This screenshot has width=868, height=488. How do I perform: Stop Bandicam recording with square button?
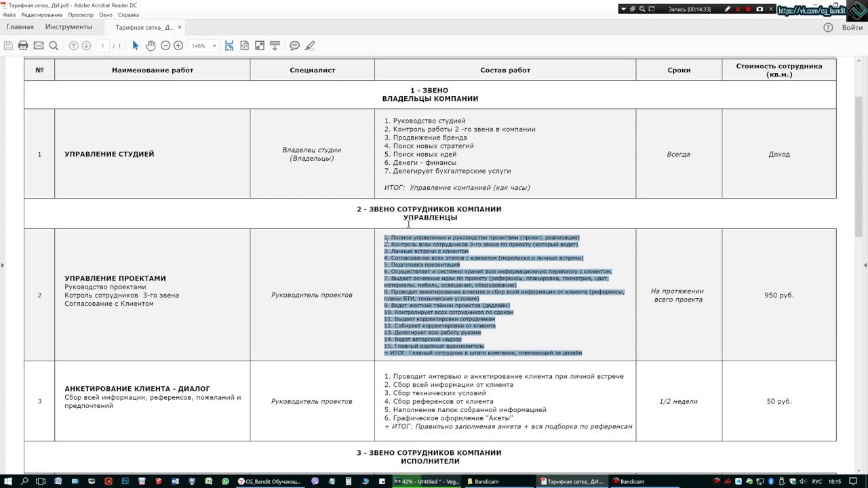click(748, 9)
